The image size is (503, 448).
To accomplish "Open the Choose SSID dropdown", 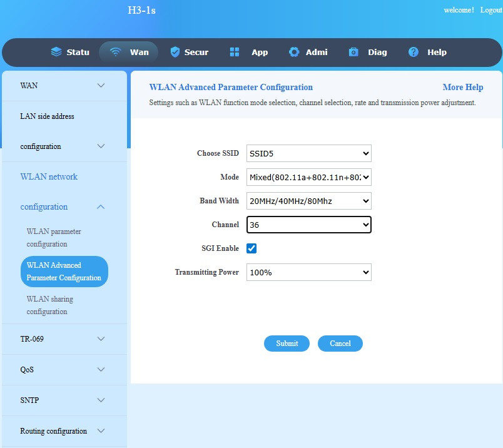I will (308, 153).
